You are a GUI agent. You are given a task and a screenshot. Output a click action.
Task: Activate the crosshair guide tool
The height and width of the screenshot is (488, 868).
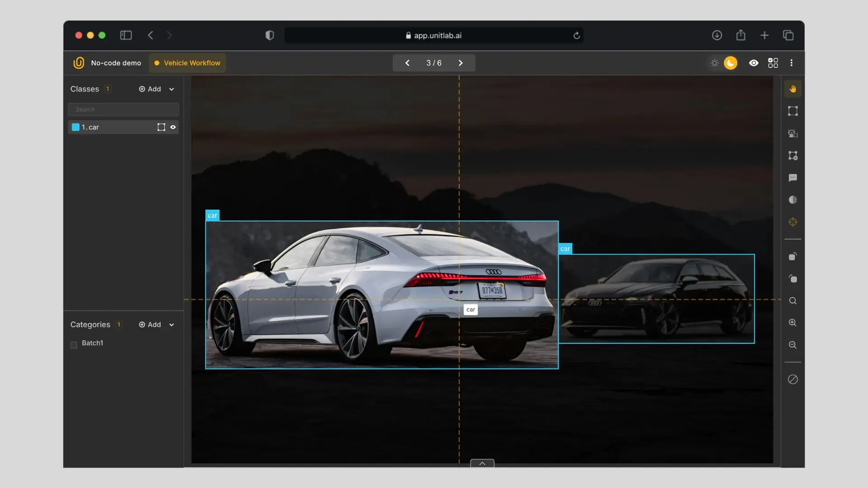point(793,222)
